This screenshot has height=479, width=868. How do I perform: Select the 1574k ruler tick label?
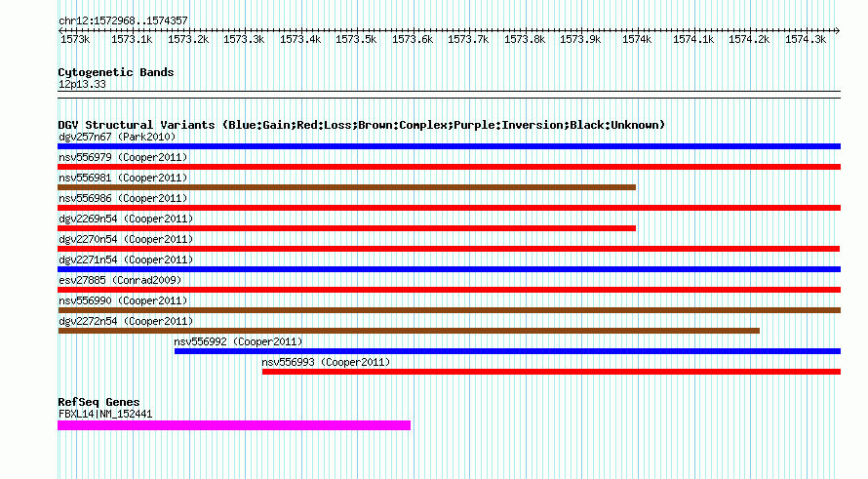click(637, 39)
